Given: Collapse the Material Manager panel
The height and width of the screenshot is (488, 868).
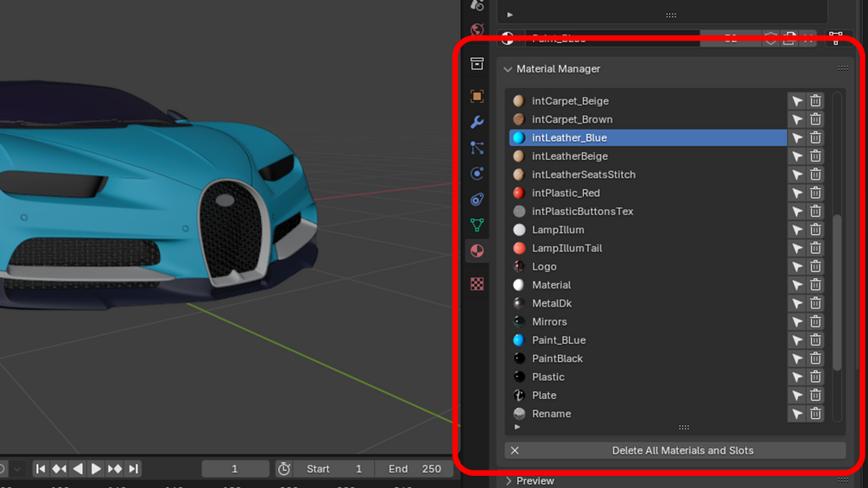Looking at the screenshot, I should 508,69.
